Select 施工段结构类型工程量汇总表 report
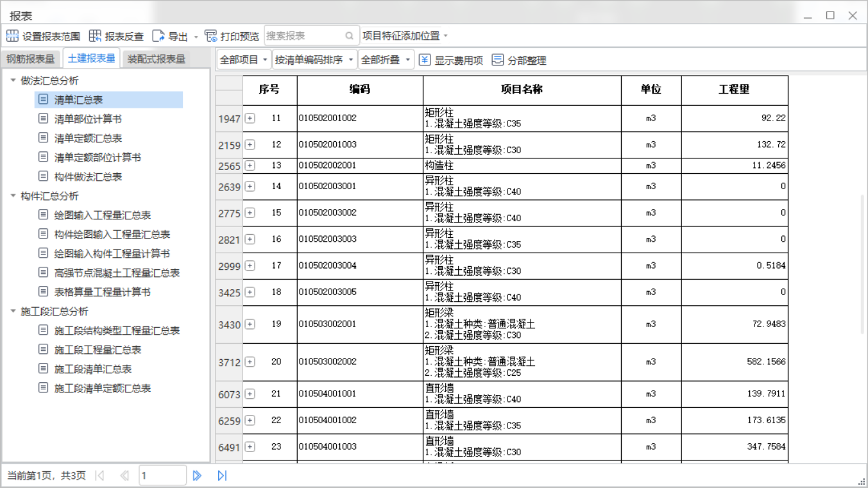Screen dimensions: 868x488 click(117, 330)
